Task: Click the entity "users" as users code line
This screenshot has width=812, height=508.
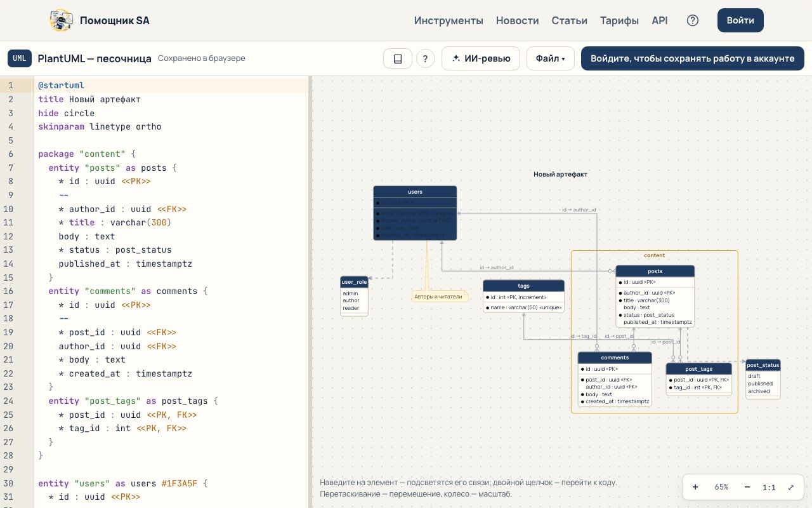Action: [123, 483]
